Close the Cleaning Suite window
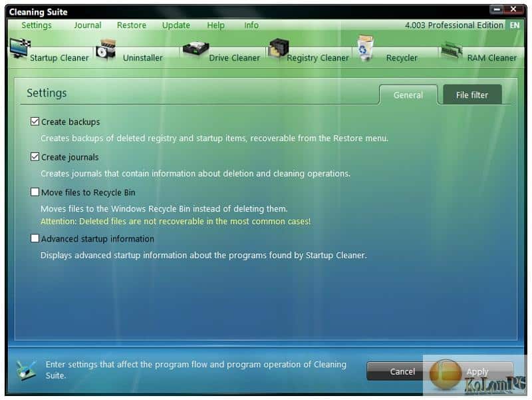Image resolution: width=532 pixels, height=400 pixels. 513,9
